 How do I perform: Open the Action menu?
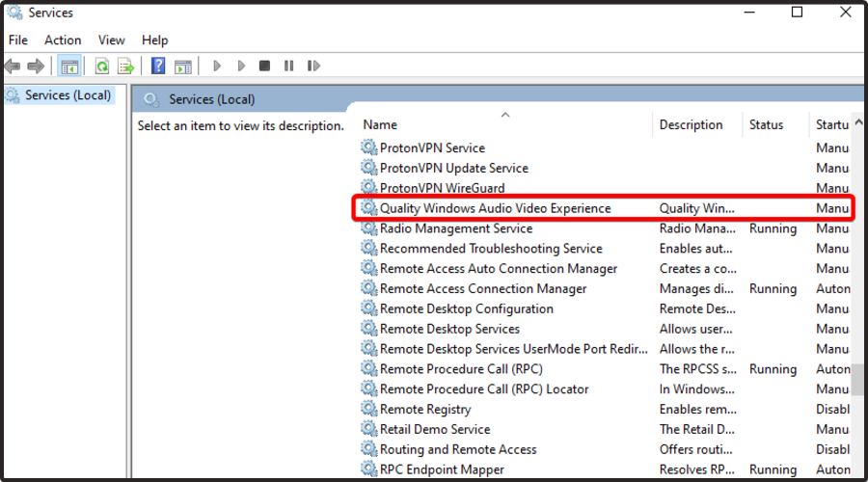[63, 40]
